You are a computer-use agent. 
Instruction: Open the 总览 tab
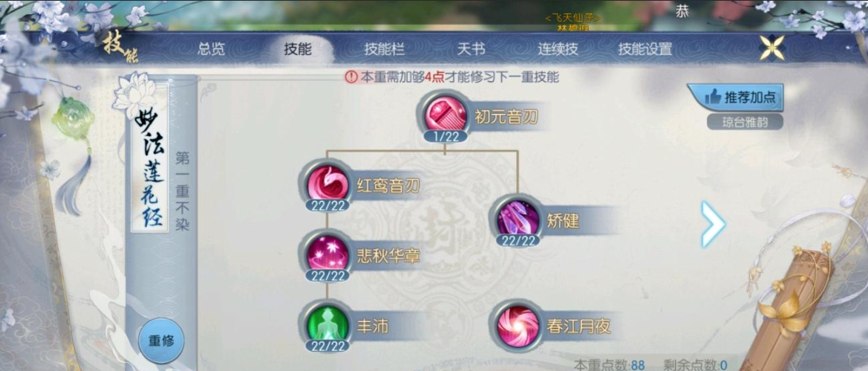click(212, 49)
